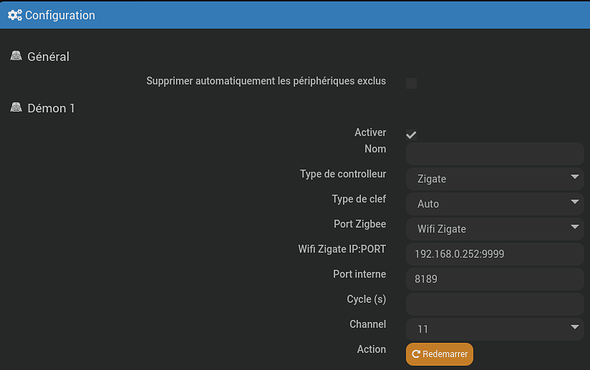Uncheck the Activer checkbox

[x=411, y=135]
